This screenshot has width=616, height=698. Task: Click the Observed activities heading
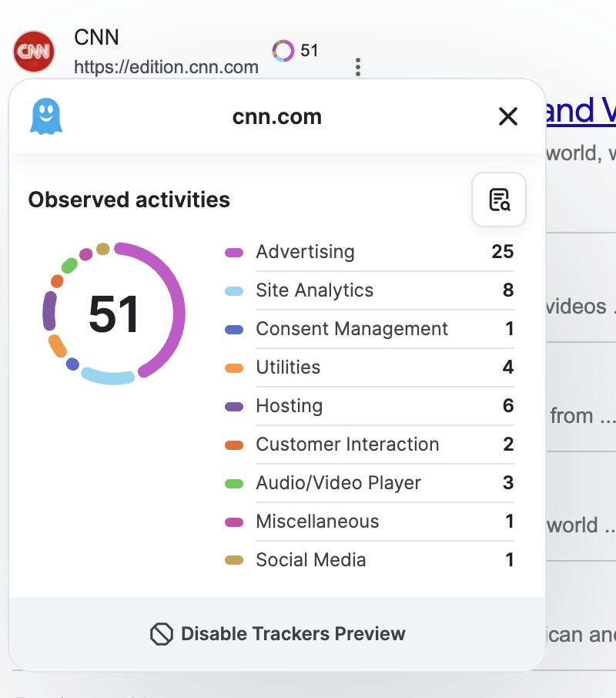(129, 200)
